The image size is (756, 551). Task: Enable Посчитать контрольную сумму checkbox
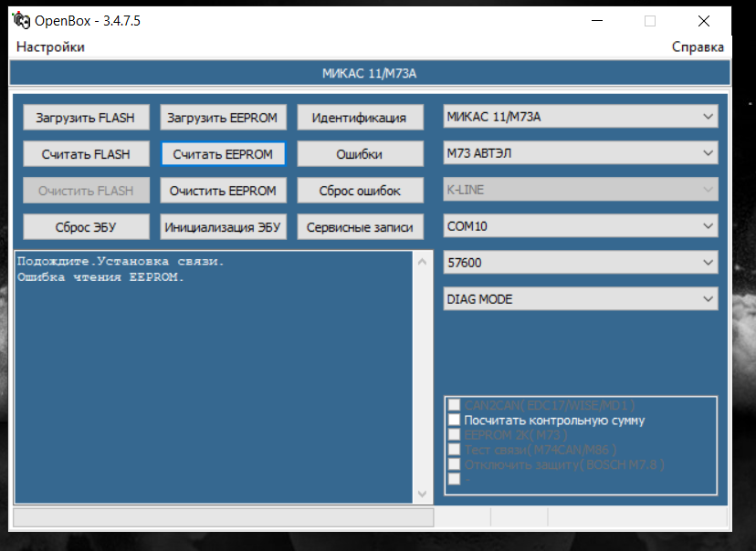[455, 421]
